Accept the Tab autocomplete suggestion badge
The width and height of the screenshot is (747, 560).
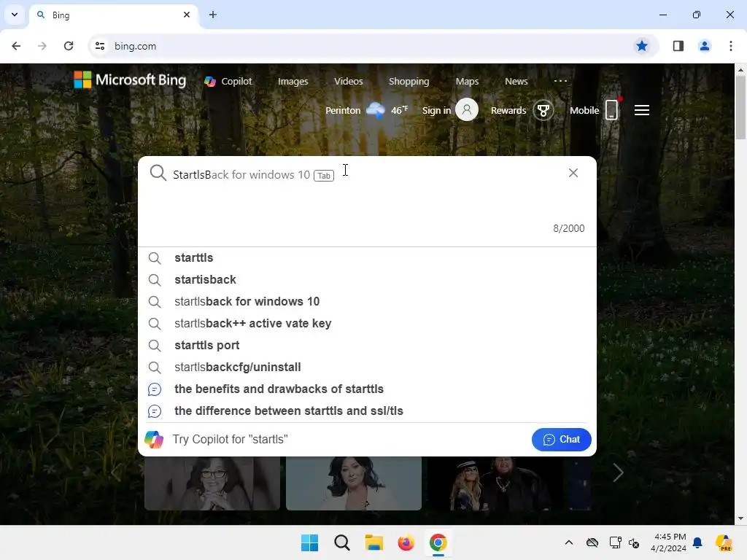point(323,176)
